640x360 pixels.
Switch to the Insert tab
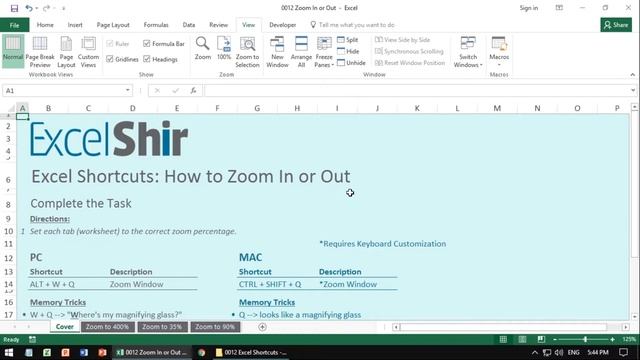pyautogui.click(x=75, y=25)
